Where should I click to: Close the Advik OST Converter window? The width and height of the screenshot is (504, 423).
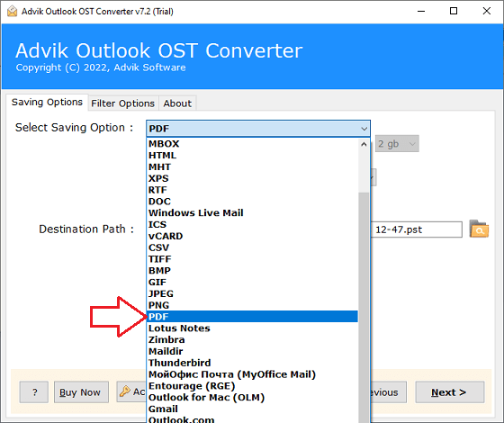tap(487, 11)
